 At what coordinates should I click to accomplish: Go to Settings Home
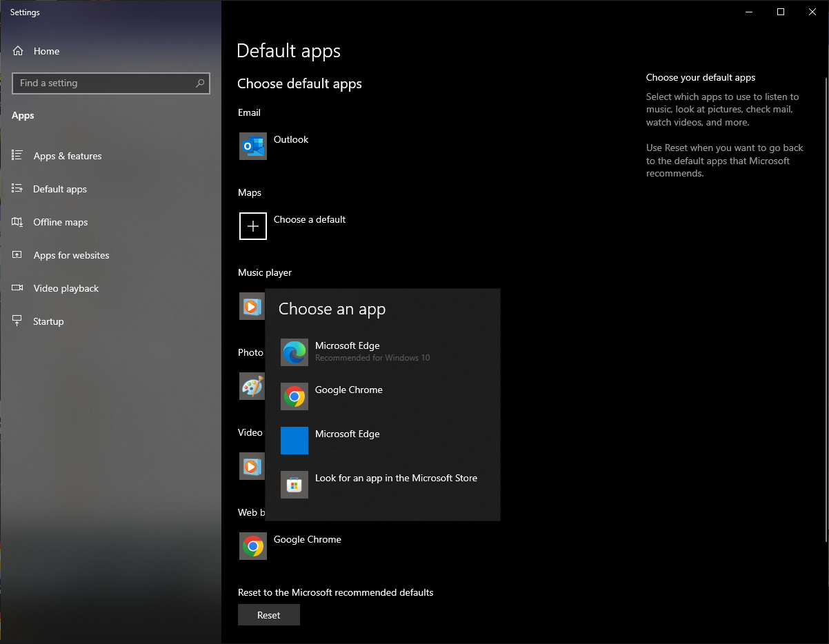pos(110,51)
